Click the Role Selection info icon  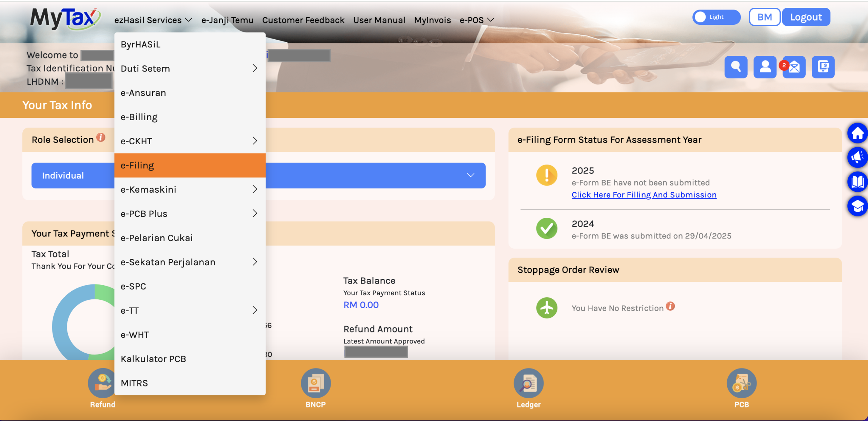tap(101, 138)
